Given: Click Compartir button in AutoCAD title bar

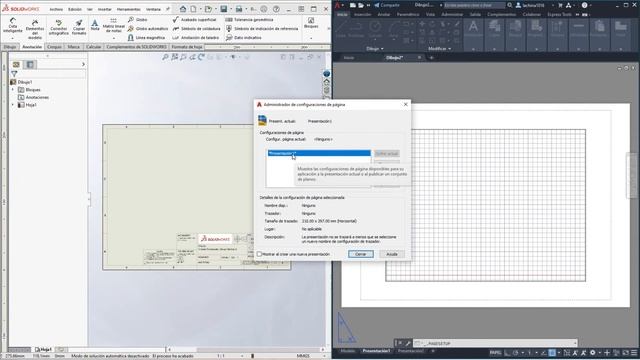Looking at the screenshot, I should point(387,5).
